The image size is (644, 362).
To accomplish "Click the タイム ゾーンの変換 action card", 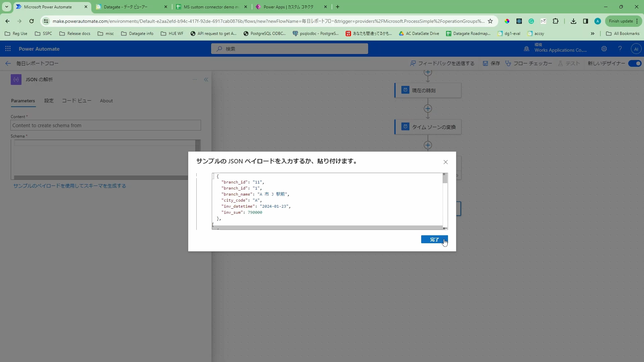I will (x=428, y=127).
